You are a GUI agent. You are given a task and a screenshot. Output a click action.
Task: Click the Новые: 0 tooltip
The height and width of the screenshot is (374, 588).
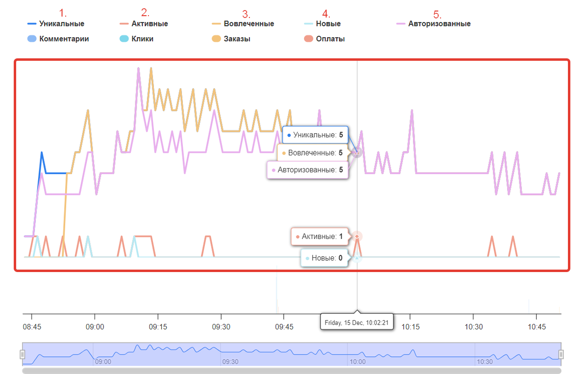tap(324, 258)
